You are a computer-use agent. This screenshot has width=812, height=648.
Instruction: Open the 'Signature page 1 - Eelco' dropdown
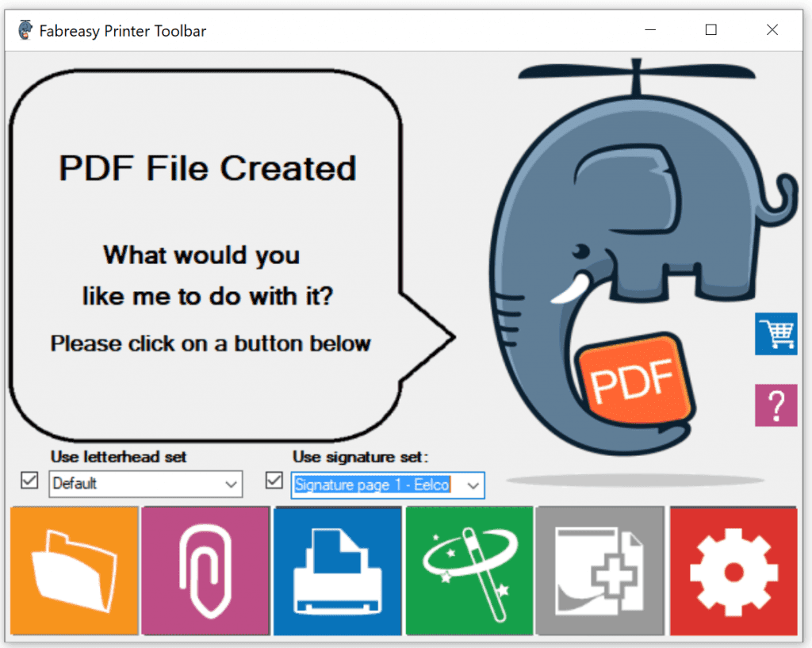click(x=473, y=485)
